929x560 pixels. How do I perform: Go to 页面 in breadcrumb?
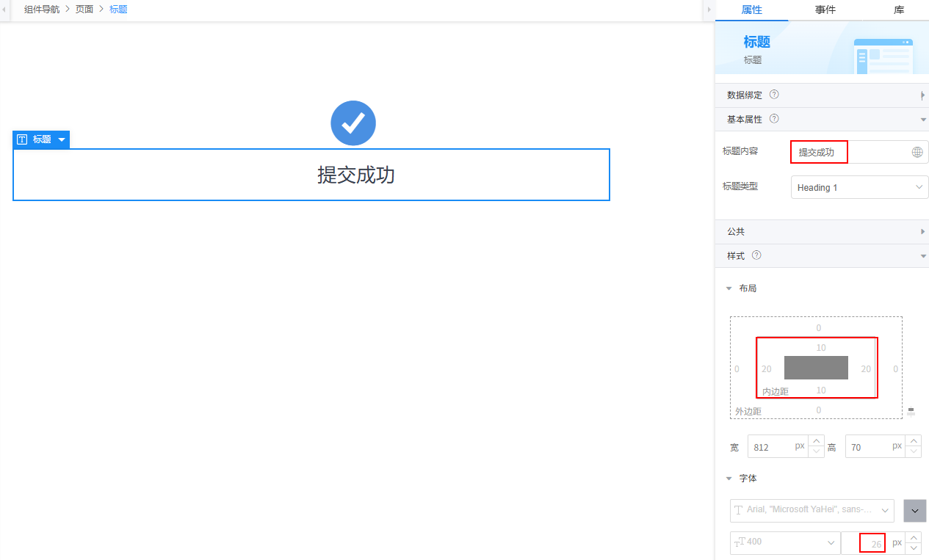click(84, 10)
